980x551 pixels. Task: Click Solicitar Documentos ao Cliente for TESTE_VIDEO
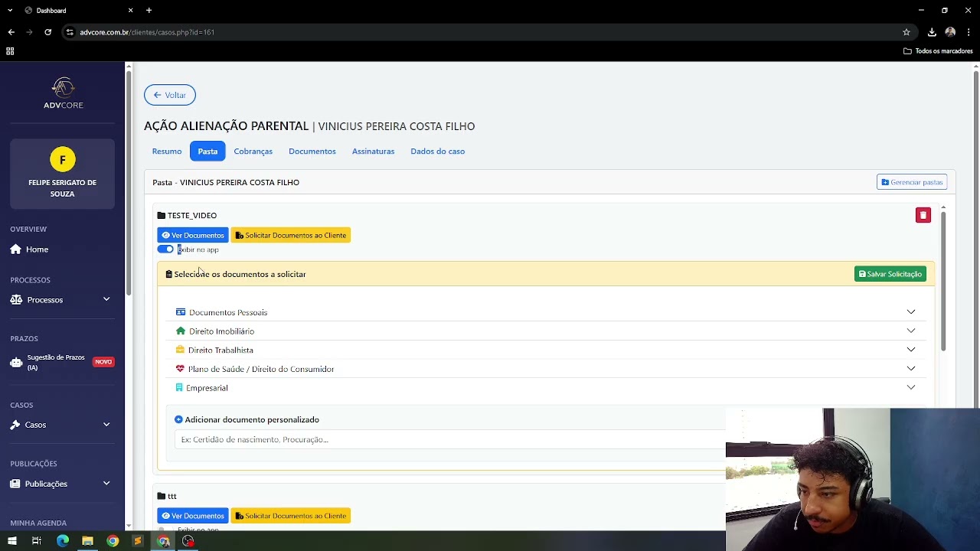click(291, 236)
